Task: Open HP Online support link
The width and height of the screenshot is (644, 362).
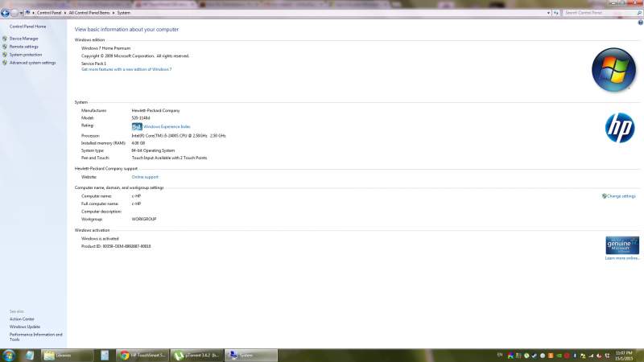Action: [x=145, y=177]
